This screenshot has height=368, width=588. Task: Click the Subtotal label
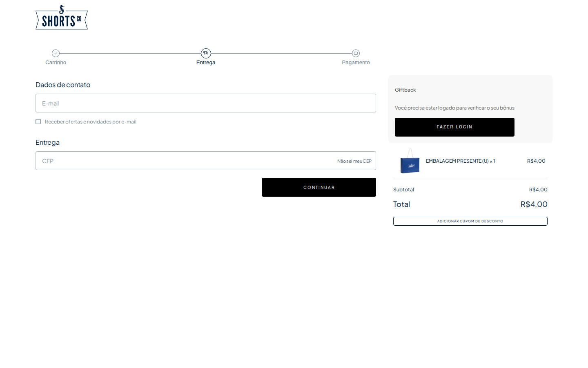click(403, 190)
